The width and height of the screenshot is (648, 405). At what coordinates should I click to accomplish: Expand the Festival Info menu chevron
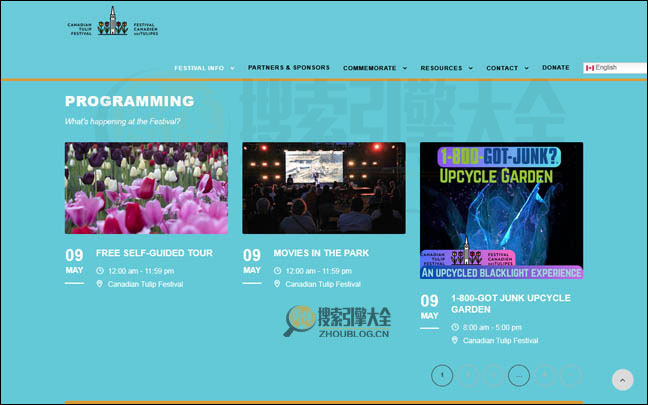232,68
